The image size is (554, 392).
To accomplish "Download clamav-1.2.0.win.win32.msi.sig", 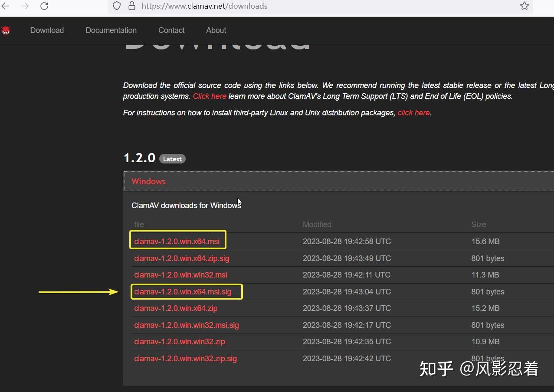I will (187, 325).
